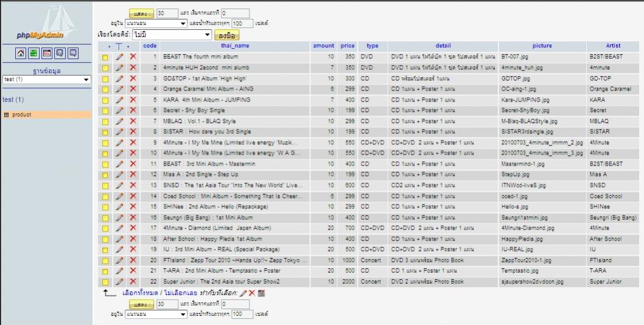This screenshot has width=644, height=325.
Task: Delete the SISTAR How dare you row
Action: point(133,131)
